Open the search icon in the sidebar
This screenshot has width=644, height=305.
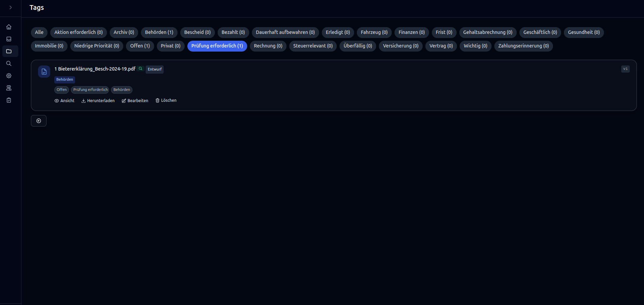point(9,63)
